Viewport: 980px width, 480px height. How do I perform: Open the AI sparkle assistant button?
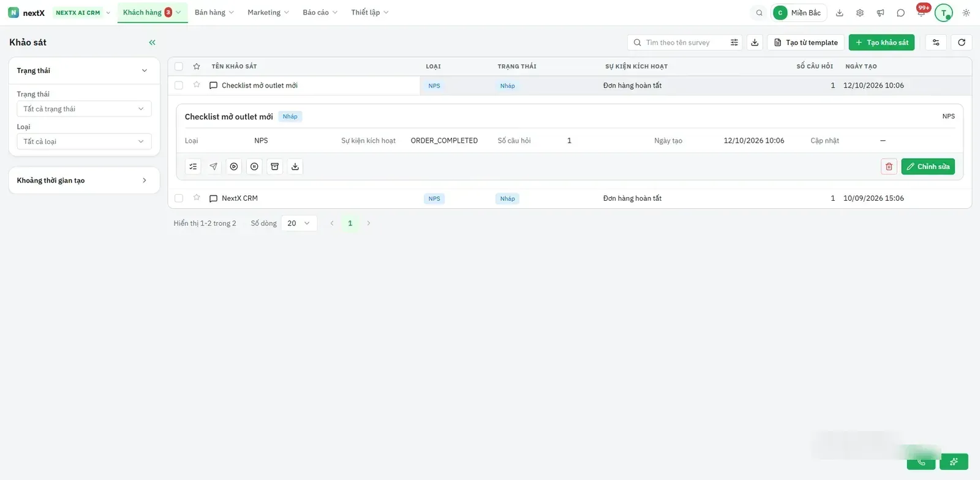click(x=954, y=462)
